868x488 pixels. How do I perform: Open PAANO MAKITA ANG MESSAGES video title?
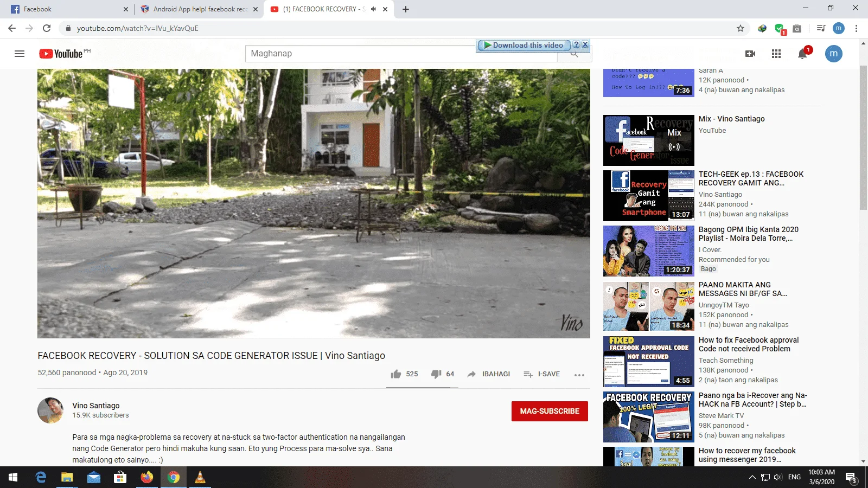click(x=743, y=289)
